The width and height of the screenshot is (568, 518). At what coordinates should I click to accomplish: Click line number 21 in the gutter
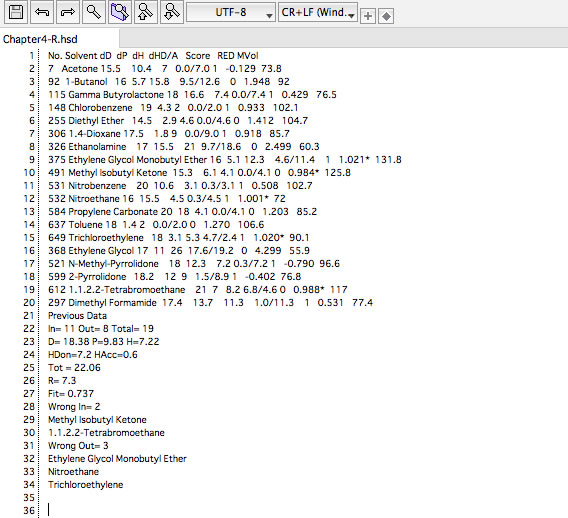coord(29,316)
